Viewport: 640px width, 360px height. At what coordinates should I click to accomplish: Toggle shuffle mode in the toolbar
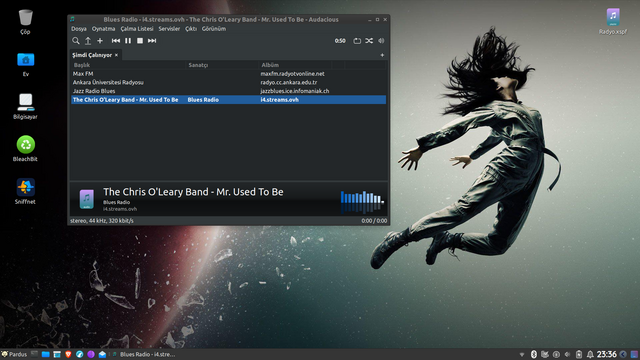(x=369, y=41)
